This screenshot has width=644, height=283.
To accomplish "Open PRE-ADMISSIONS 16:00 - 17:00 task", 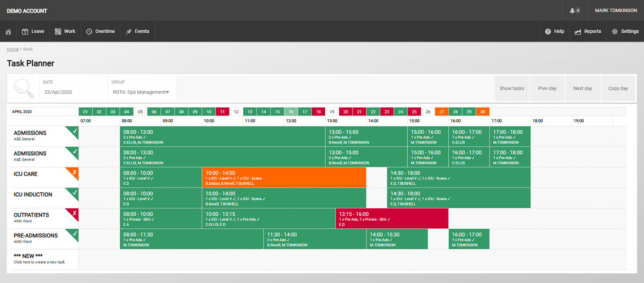I will [x=469, y=239].
